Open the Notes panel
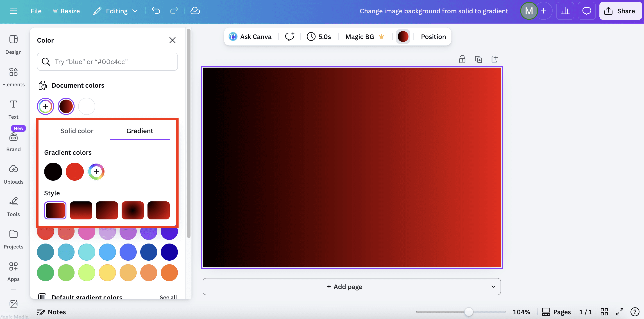 pos(51,312)
